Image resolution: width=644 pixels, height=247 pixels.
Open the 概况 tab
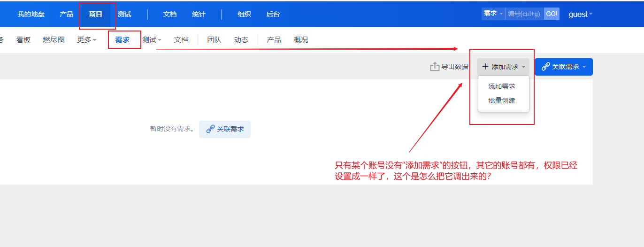301,40
